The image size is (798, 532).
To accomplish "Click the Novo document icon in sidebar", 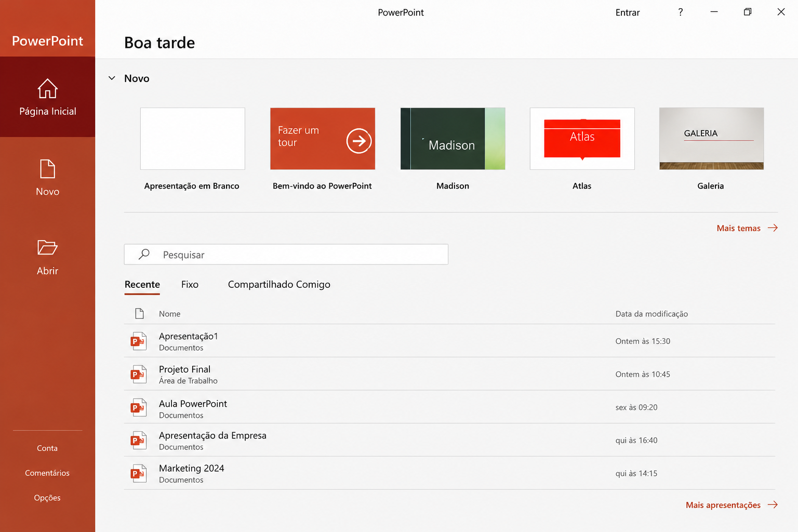I will coord(47,169).
